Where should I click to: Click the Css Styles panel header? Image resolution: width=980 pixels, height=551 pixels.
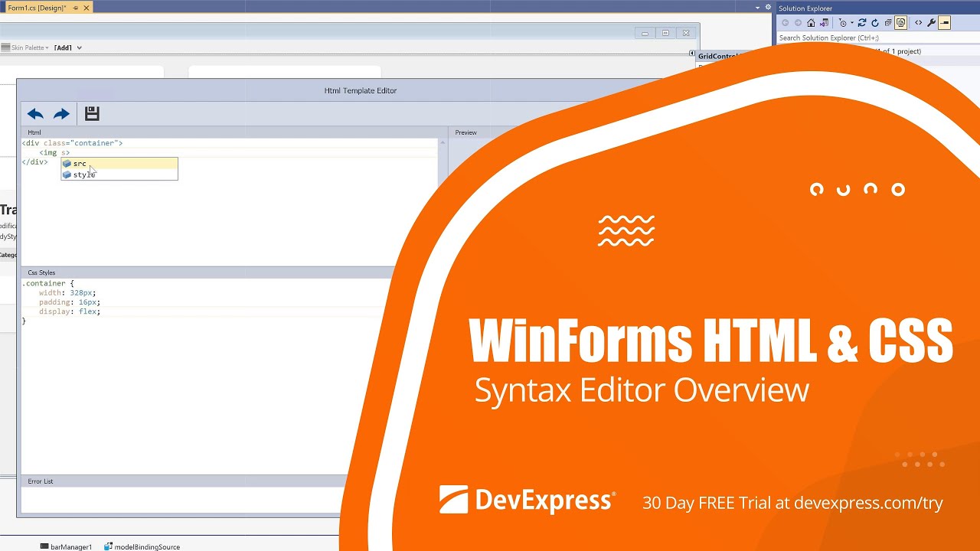41,272
